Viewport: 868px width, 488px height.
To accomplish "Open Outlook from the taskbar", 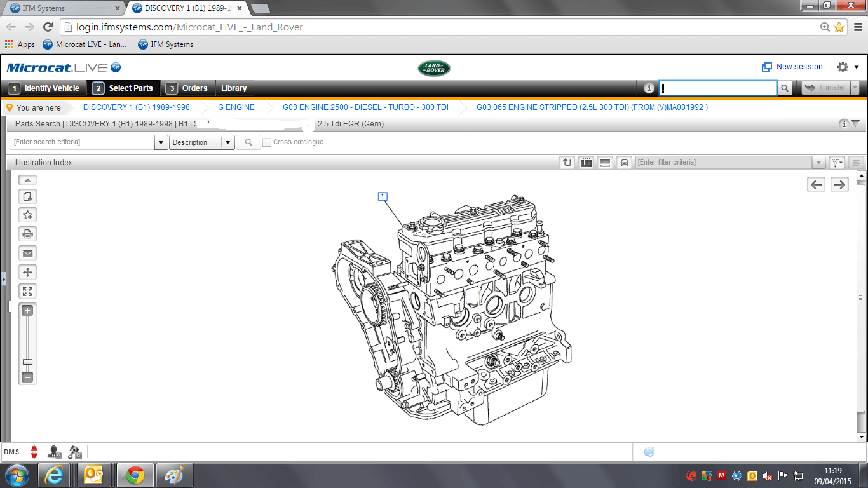I will pos(94,475).
